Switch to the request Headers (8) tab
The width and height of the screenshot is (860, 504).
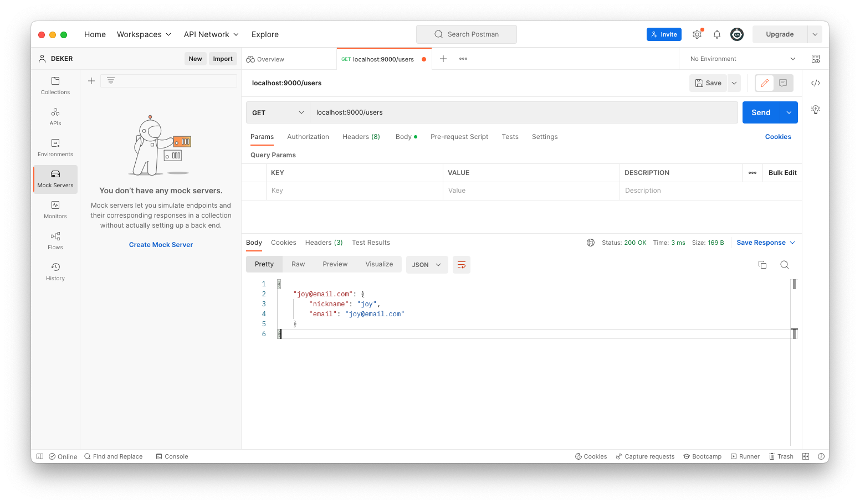(x=361, y=137)
